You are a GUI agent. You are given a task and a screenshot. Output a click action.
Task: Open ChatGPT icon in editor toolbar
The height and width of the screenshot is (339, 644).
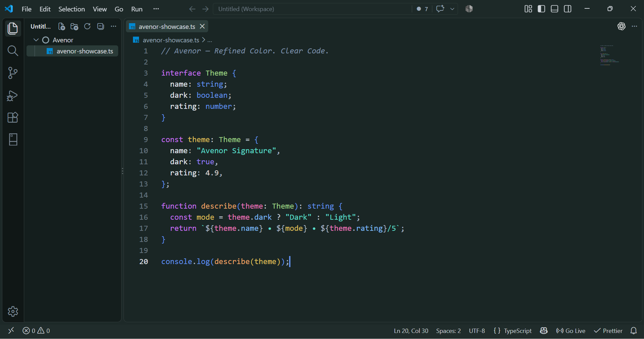click(x=622, y=26)
